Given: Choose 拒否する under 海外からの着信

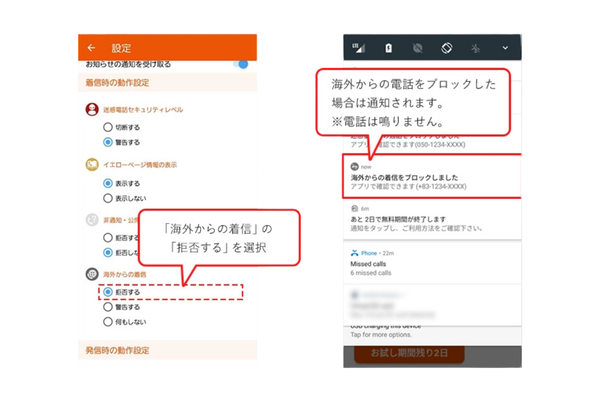Looking at the screenshot, I should click(108, 292).
